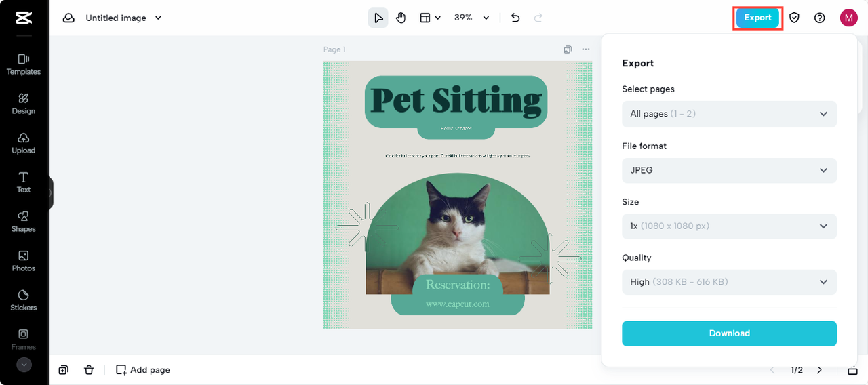This screenshot has height=385, width=868.
Task: Select the cat photo on canvas
Action: click(458, 234)
